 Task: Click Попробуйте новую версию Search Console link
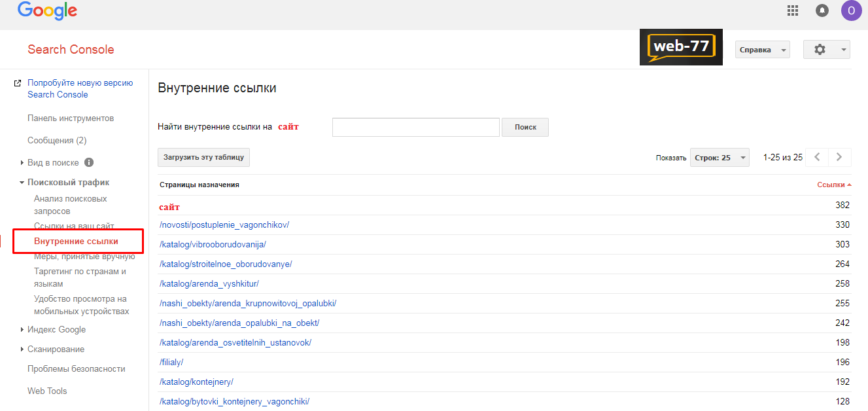[80, 88]
